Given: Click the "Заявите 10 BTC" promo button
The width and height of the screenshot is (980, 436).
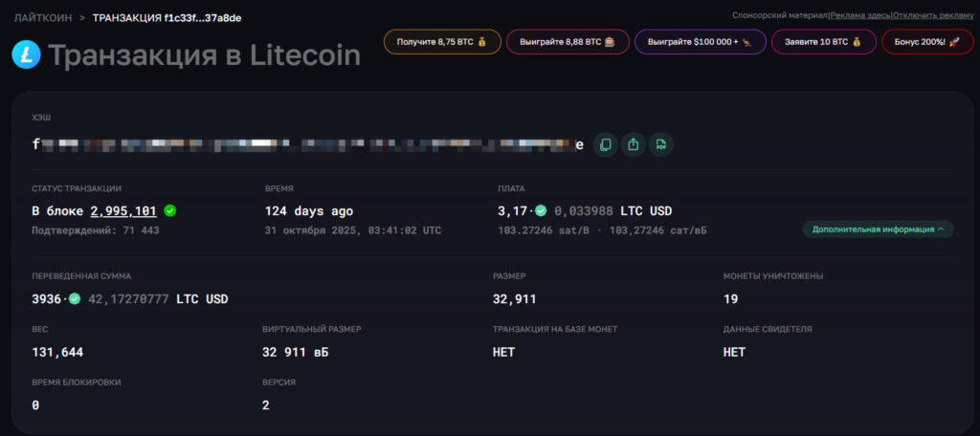Looking at the screenshot, I should pyautogui.click(x=823, y=42).
